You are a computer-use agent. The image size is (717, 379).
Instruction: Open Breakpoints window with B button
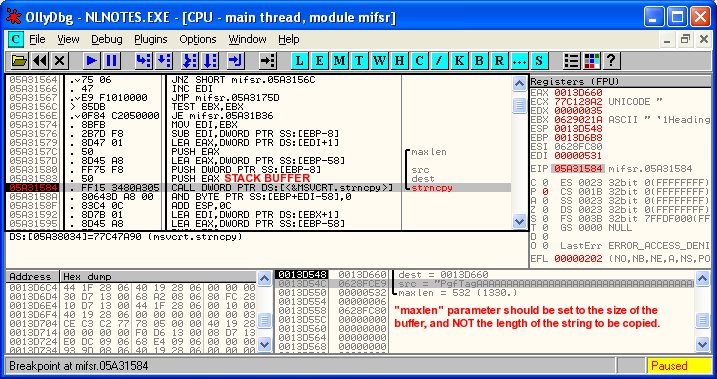tap(479, 60)
